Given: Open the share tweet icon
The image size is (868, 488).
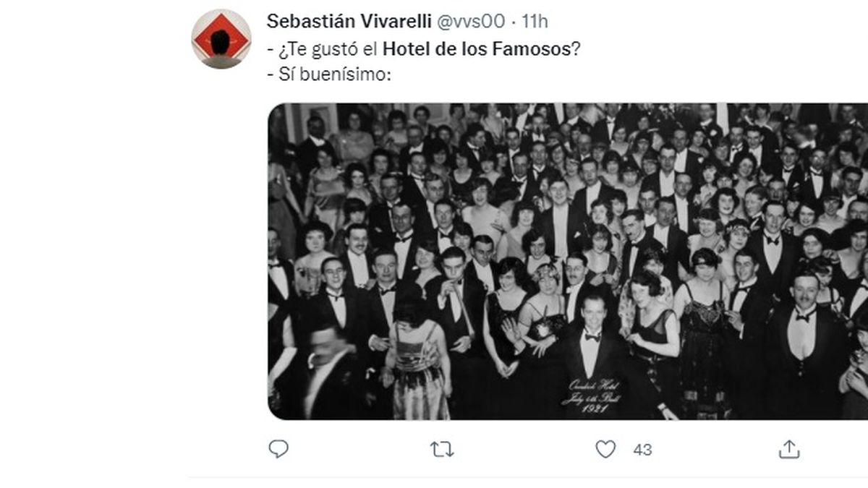Looking at the screenshot, I should (789, 449).
